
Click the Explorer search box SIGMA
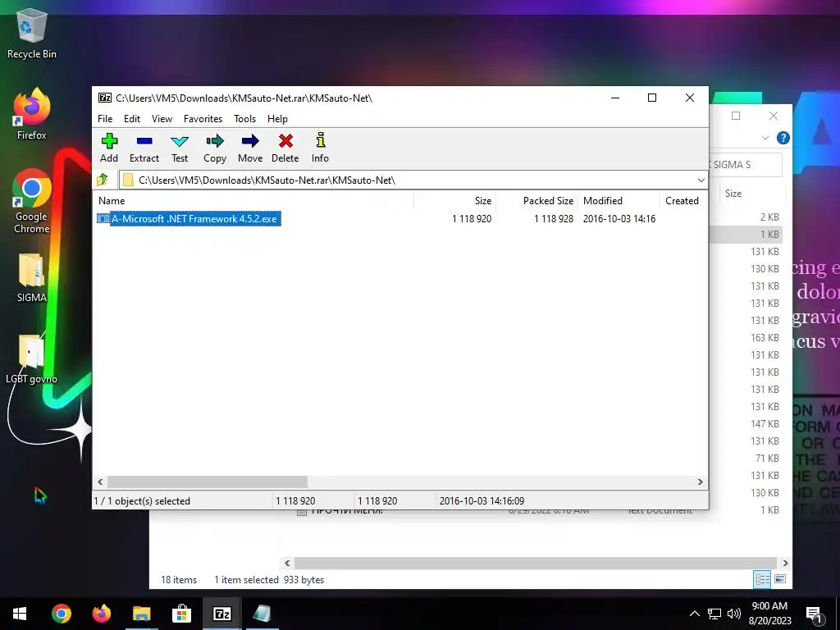pyautogui.click(x=745, y=164)
